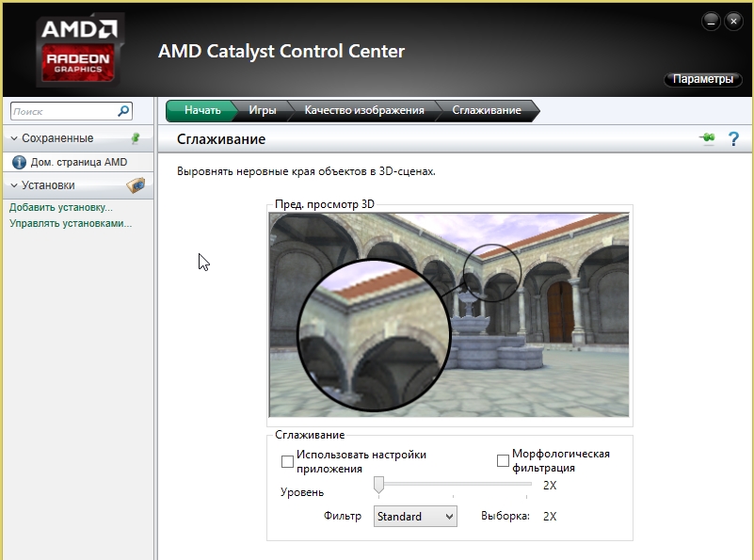Click the Параметры button
The width and height of the screenshot is (754, 560).
(702, 79)
